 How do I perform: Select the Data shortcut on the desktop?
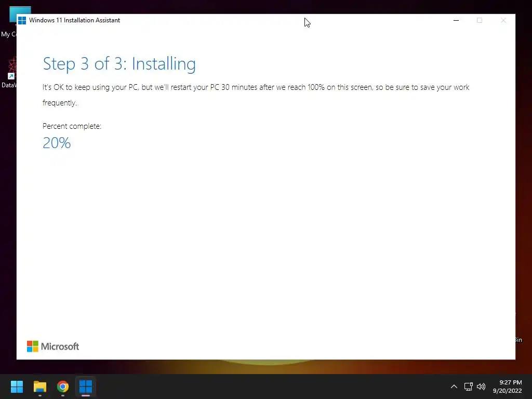9,72
